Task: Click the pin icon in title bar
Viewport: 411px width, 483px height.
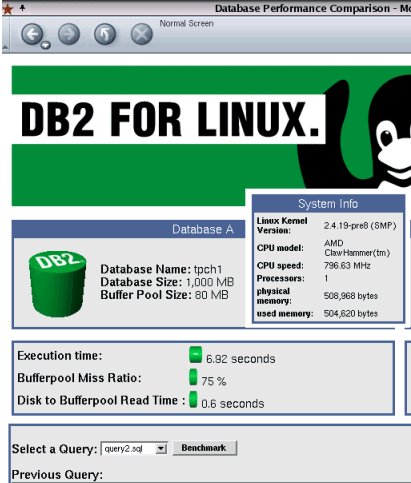Action: 22,7
